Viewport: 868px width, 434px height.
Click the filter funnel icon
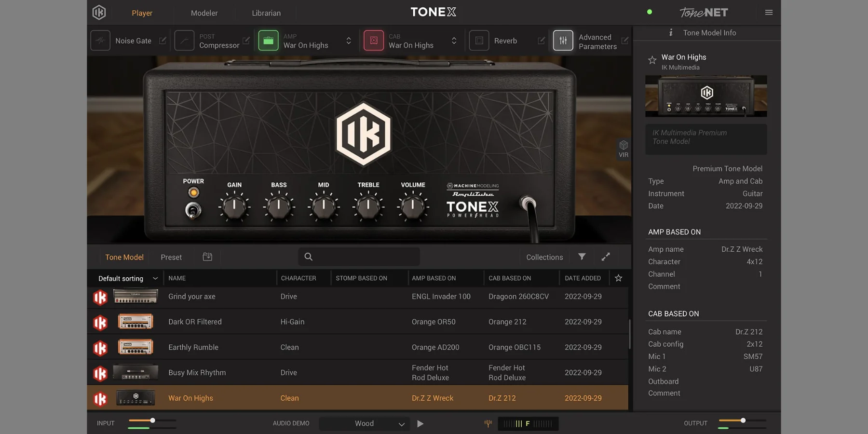click(582, 257)
